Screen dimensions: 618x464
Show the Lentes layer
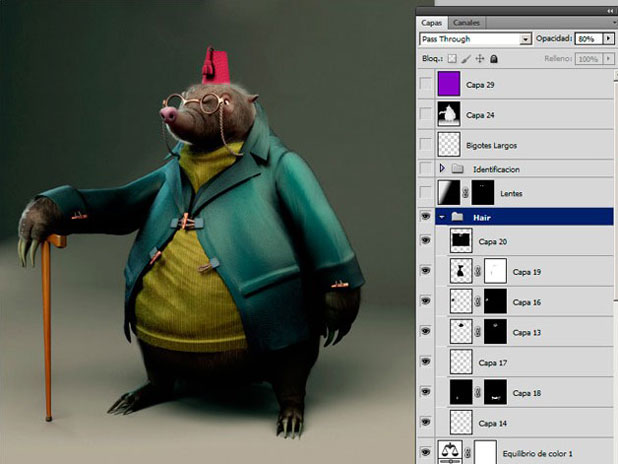click(x=426, y=193)
